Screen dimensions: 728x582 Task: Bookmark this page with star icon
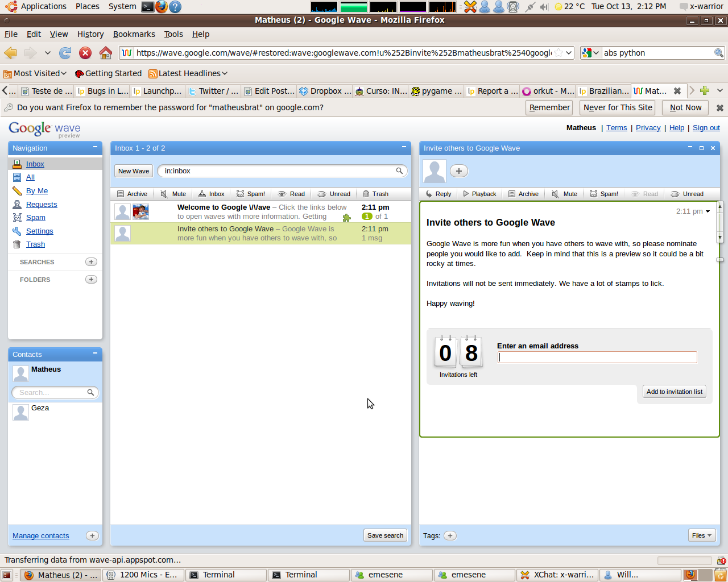tap(559, 53)
